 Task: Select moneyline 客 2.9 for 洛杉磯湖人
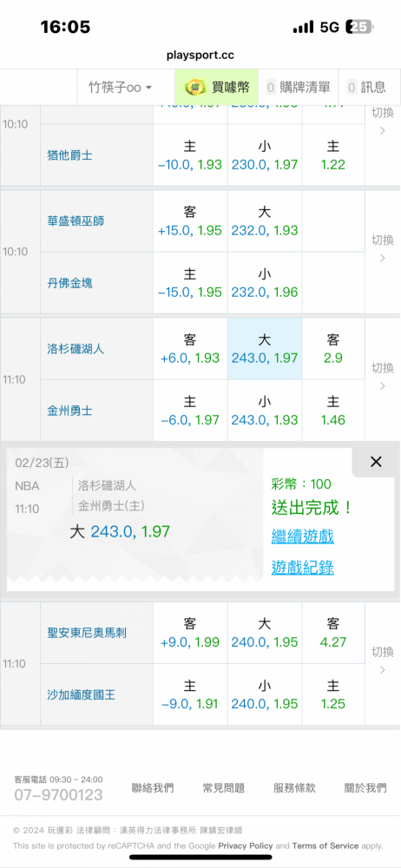(x=333, y=349)
